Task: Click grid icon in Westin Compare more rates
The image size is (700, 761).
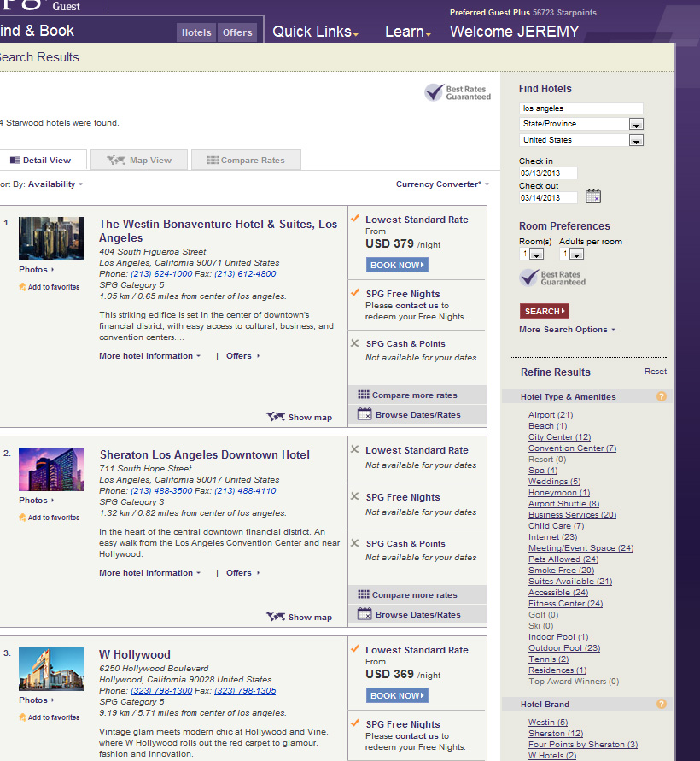Action: [364, 395]
